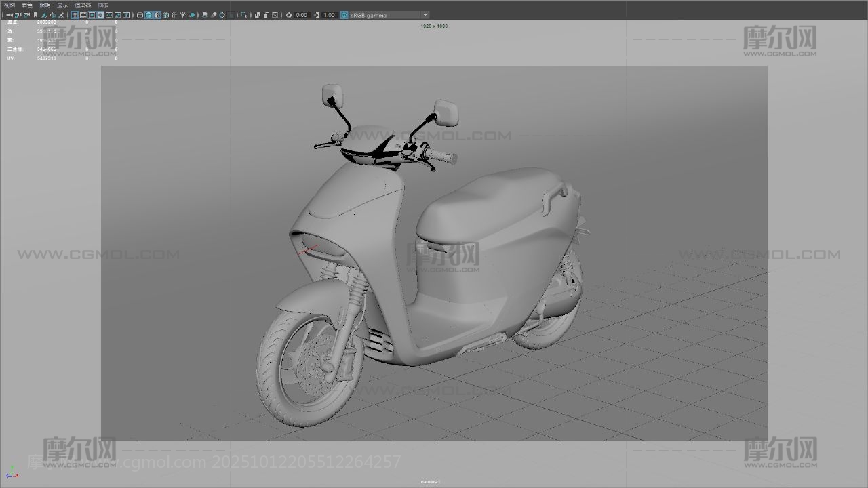
Task: Open the 渲染器 (Renderer) panel menu
Action: (83, 5)
